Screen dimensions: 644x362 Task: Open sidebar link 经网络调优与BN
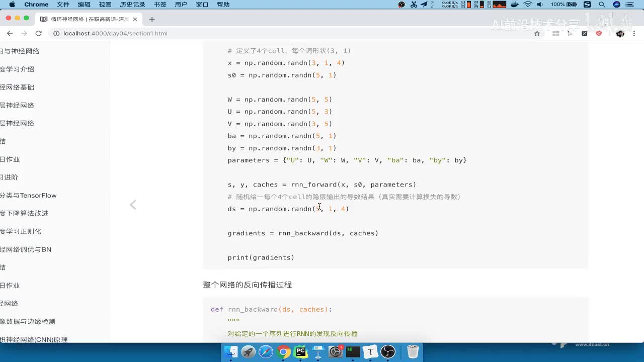pos(26,249)
